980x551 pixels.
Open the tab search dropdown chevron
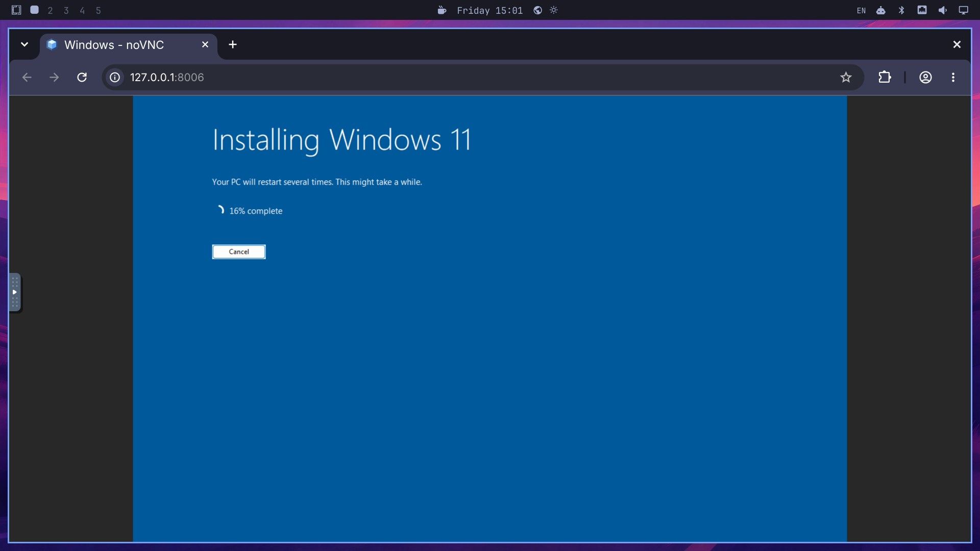24,44
